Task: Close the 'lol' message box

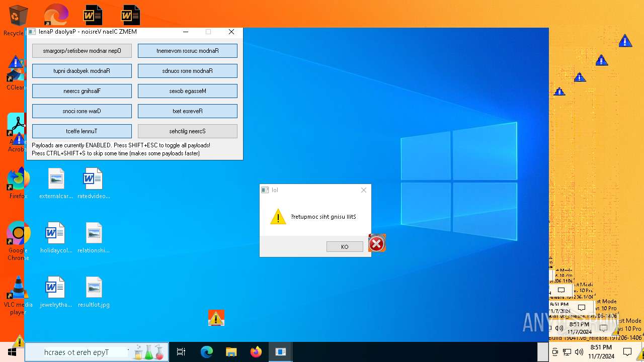Action: click(364, 190)
